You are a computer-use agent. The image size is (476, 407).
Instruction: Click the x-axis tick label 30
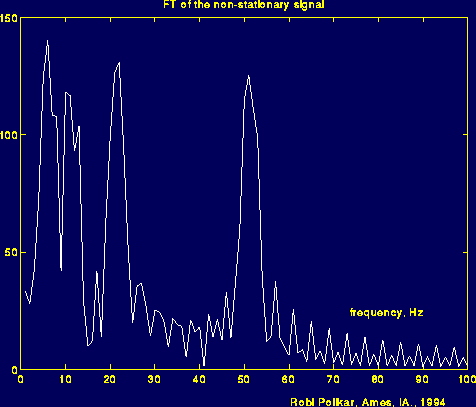(x=154, y=379)
